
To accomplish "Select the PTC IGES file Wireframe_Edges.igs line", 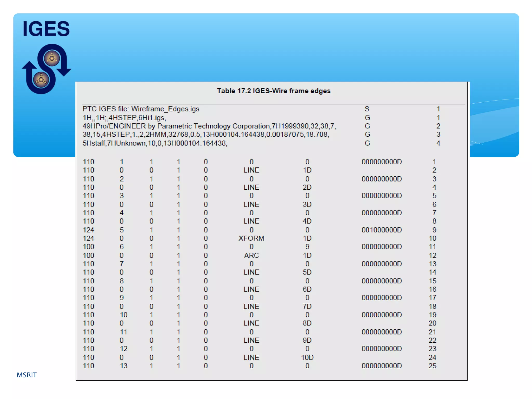I will click(141, 109).
